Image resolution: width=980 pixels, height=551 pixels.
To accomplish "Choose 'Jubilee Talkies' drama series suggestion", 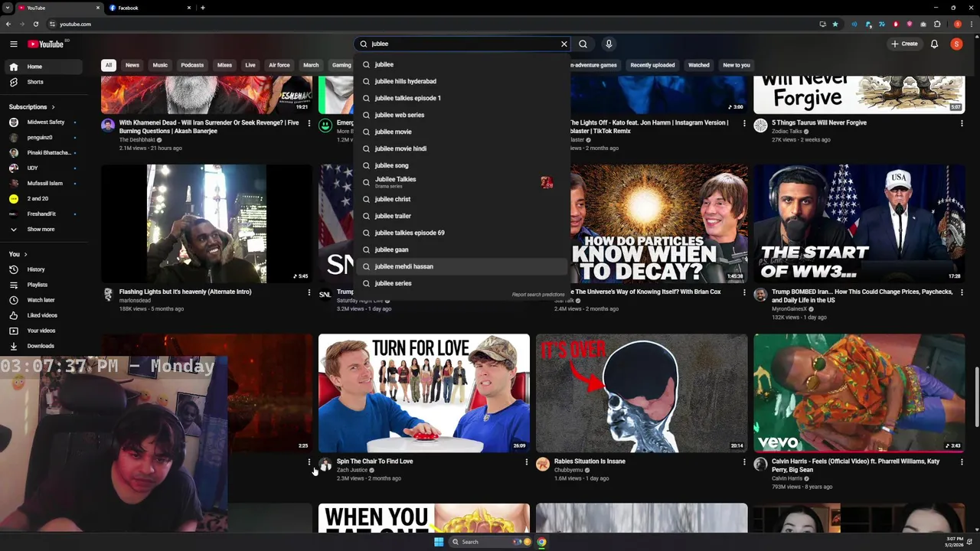I will pyautogui.click(x=462, y=182).
